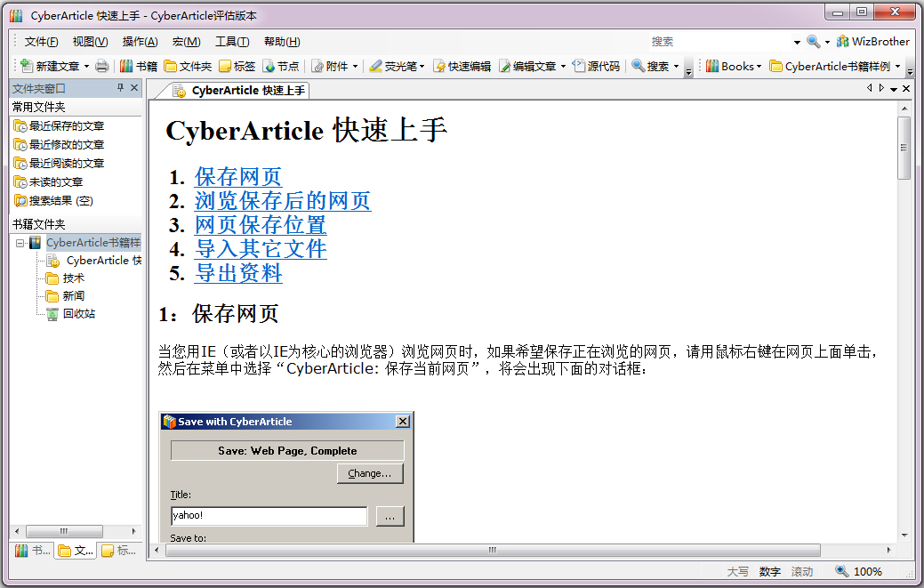Screen dimensions: 924x588
Task: Click the 附件 attachment toolbar icon
Action: click(317, 66)
